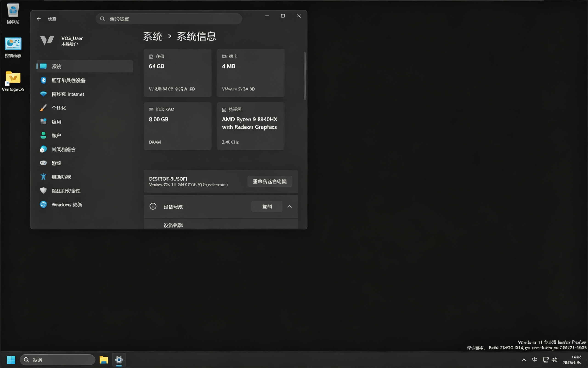This screenshot has height=368, width=588.
Task: Open the VantageOS folder shortcut on desktop
Action: coord(13,81)
